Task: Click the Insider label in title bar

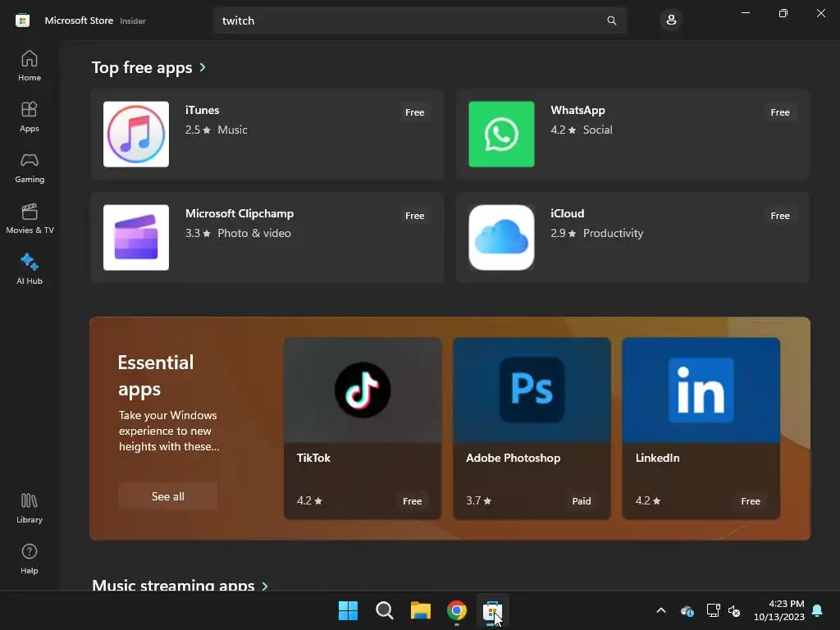Action: tap(133, 21)
